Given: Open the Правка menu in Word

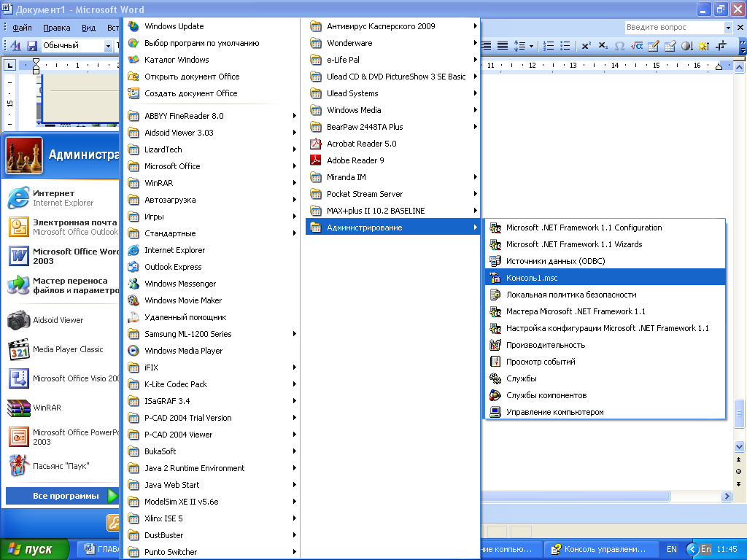Looking at the screenshot, I should [57, 28].
